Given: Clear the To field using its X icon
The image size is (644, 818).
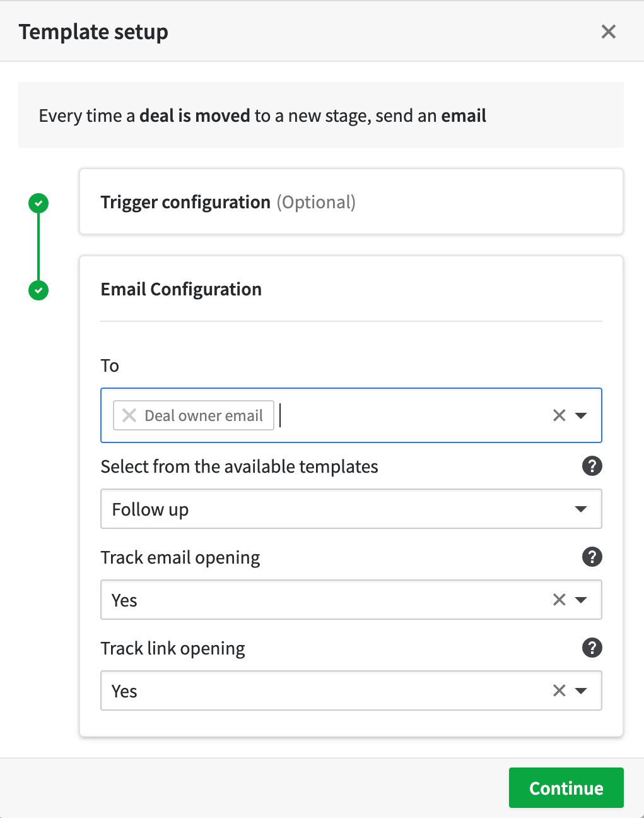Looking at the screenshot, I should click(x=559, y=415).
